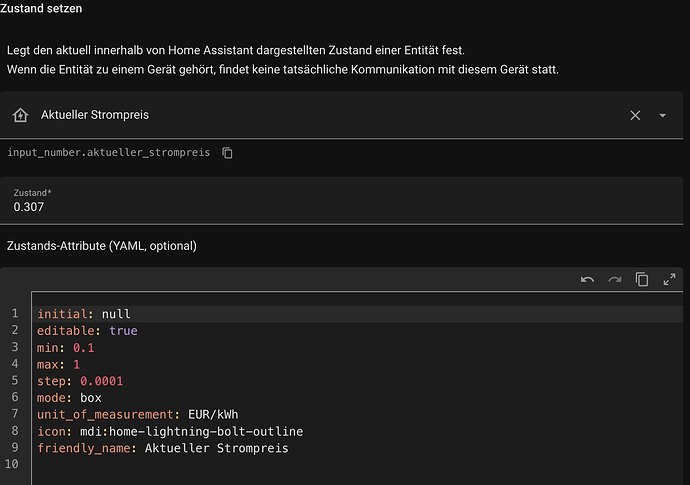
Task: Clear the selected Aktueller Strompreis entity
Action: click(635, 115)
